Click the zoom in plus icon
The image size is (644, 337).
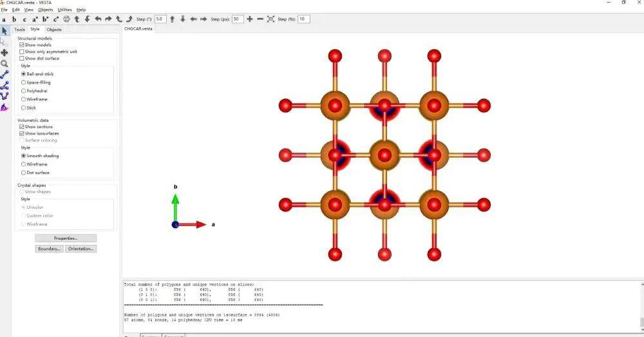(x=250, y=19)
